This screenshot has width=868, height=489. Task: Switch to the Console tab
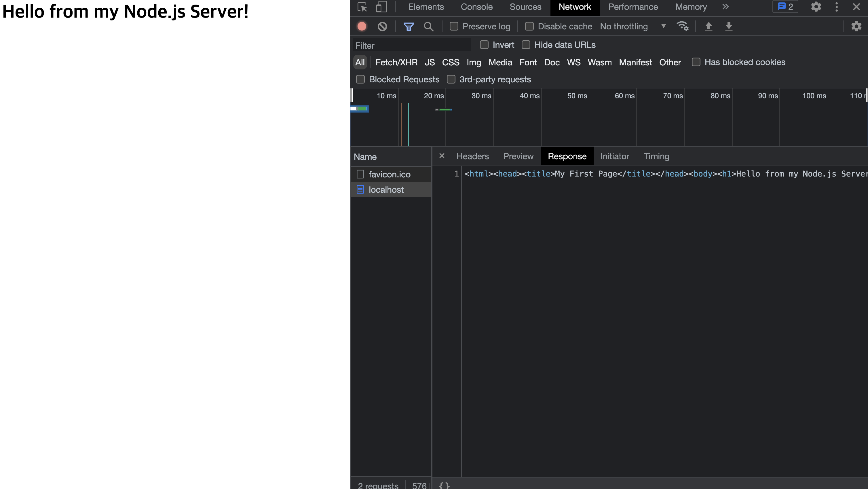pos(476,7)
